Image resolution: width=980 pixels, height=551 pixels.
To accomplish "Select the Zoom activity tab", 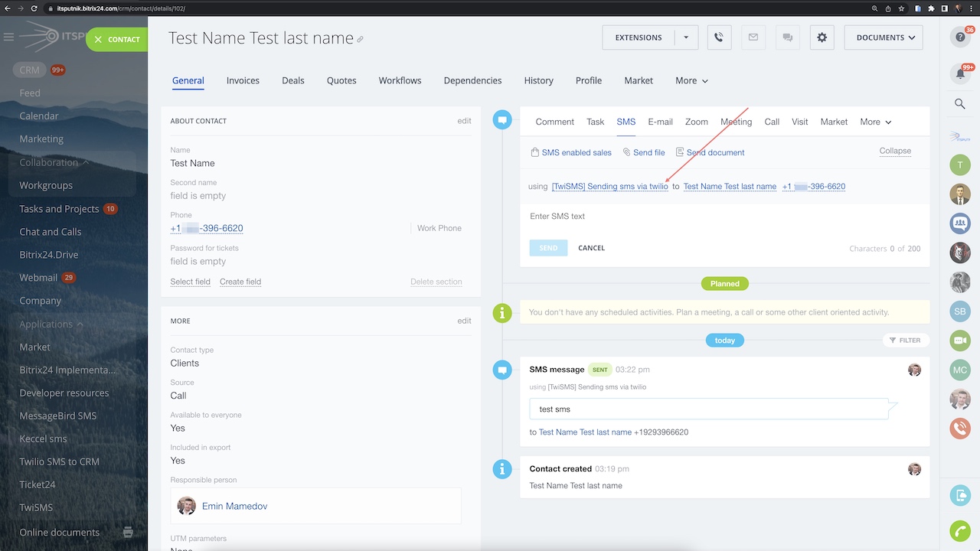I will pyautogui.click(x=697, y=122).
